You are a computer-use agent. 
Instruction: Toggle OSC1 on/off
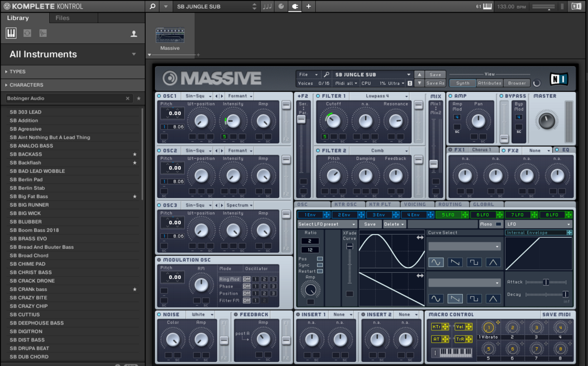[159, 96]
